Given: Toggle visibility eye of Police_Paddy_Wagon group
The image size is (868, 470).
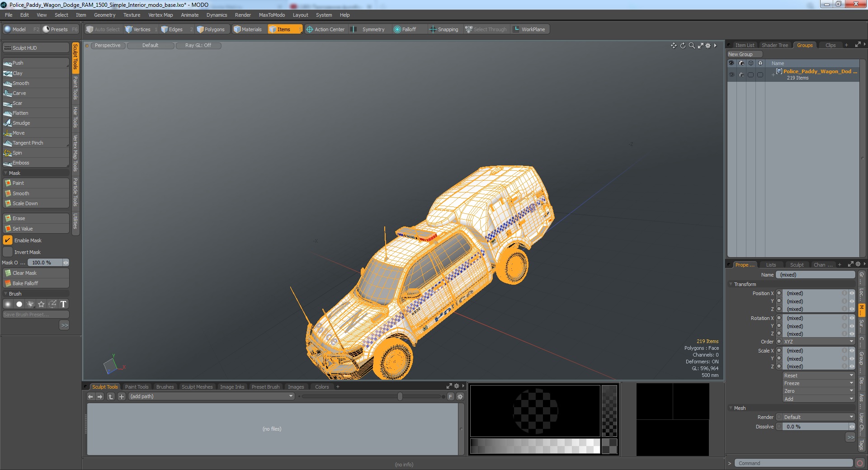Looking at the screenshot, I should coord(731,74).
